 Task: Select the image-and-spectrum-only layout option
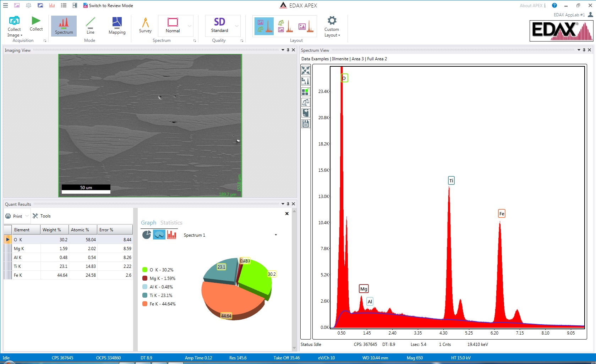pos(306,27)
